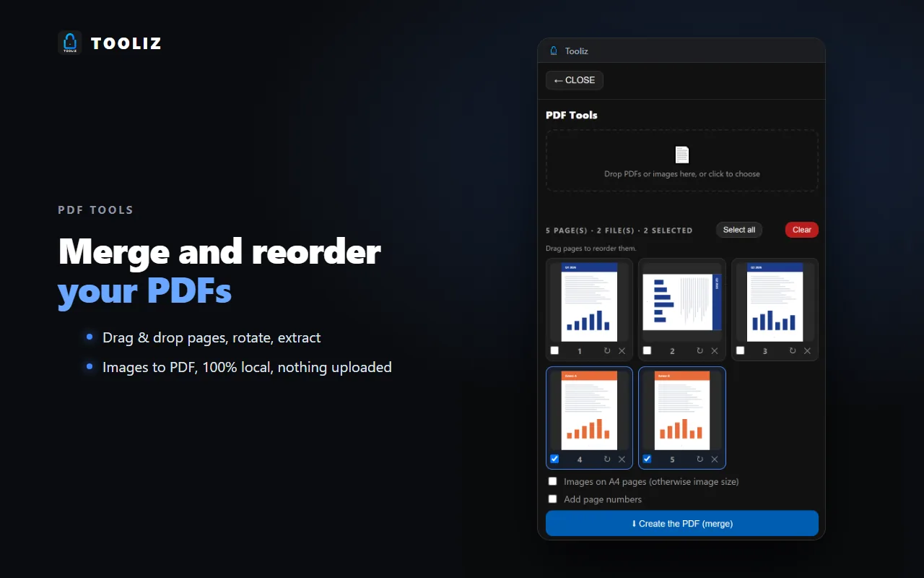Click the 'PDF Tools' panel heading
924x578 pixels.
[x=572, y=115]
